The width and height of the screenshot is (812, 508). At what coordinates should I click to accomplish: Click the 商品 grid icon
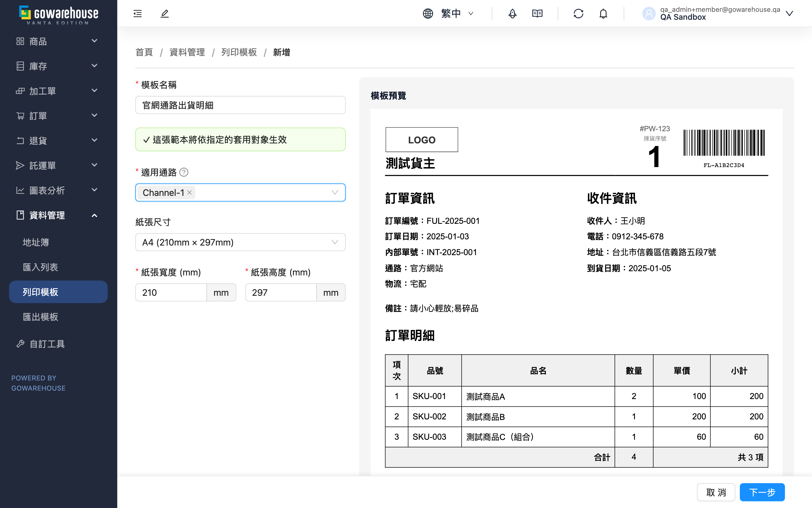tap(20, 41)
